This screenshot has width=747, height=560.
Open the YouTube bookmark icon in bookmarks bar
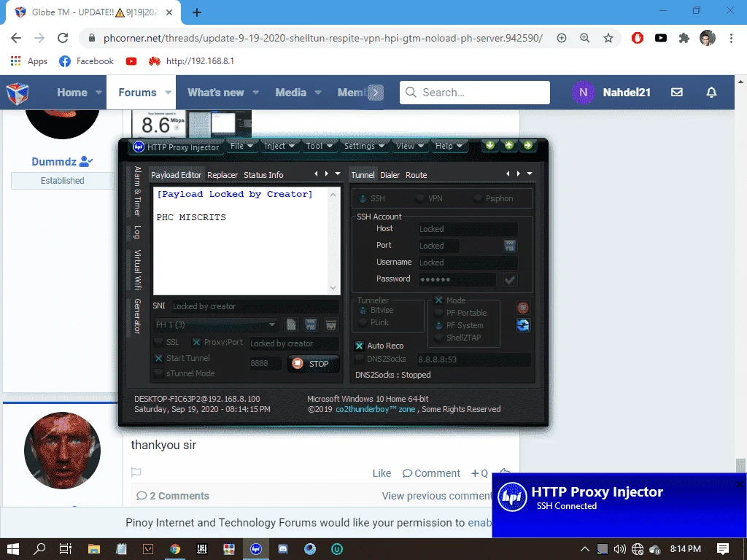[131, 61]
